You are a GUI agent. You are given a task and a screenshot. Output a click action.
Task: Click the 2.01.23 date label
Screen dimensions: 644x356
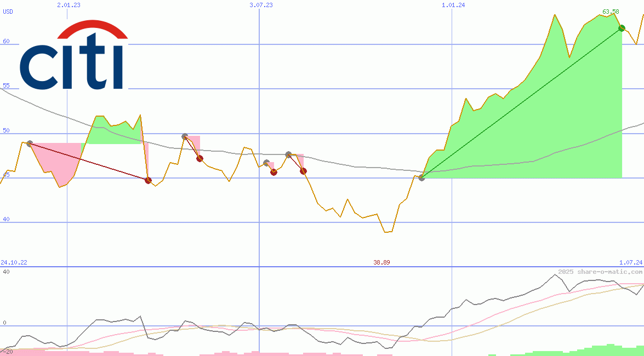click(x=69, y=5)
